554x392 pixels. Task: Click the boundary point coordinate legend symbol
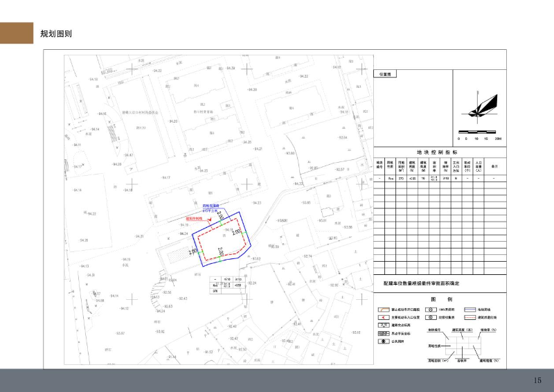click(x=382, y=333)
